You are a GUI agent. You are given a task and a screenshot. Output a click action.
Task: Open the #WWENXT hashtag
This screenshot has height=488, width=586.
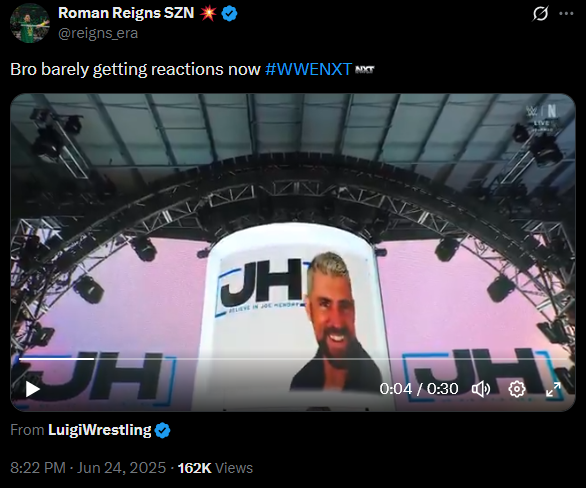[x=308, y=69]
